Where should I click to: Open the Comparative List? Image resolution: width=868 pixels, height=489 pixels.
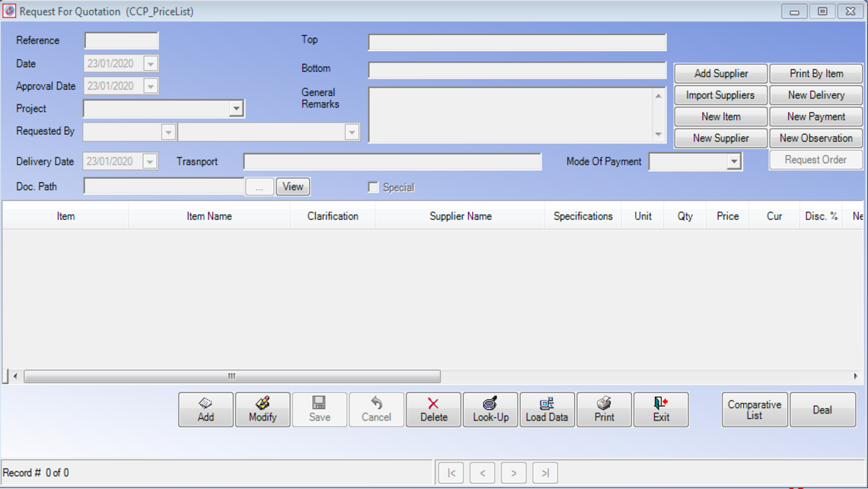tap(755, 410)
